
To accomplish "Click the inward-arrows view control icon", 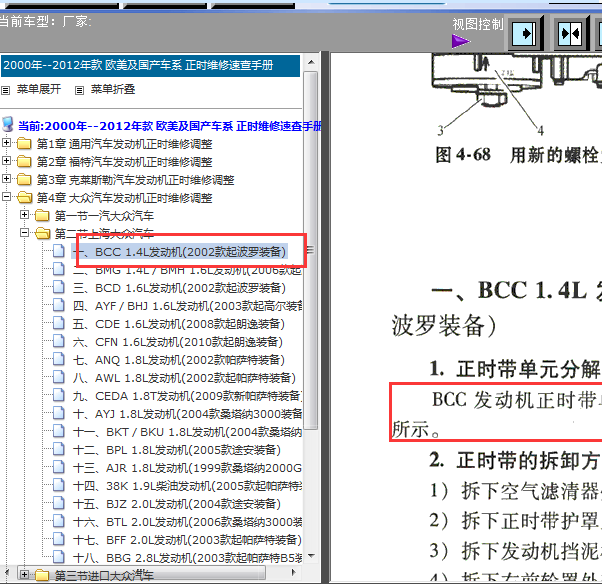I will point(571,33).
